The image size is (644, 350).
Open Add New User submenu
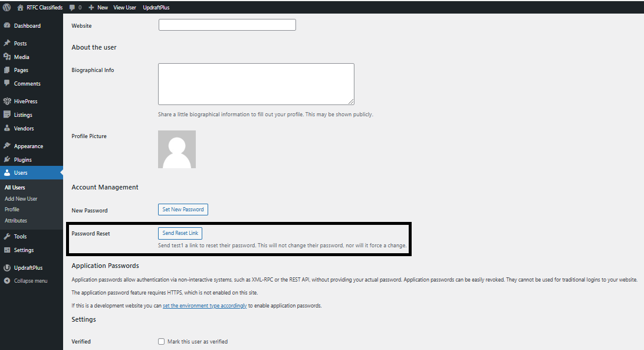[21, 199]
